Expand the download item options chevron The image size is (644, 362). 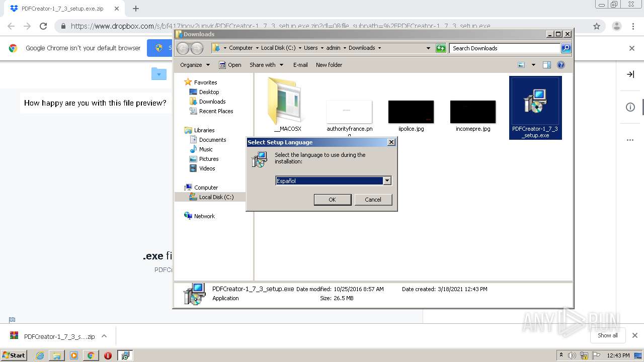[x=104, y=336]
